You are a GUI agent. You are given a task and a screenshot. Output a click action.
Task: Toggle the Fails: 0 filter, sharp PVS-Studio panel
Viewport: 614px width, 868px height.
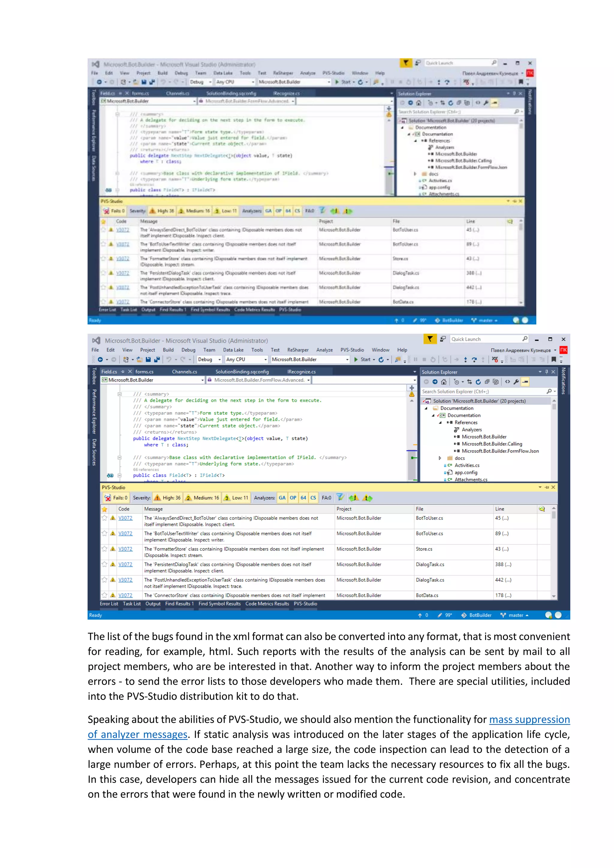(116, 498)
